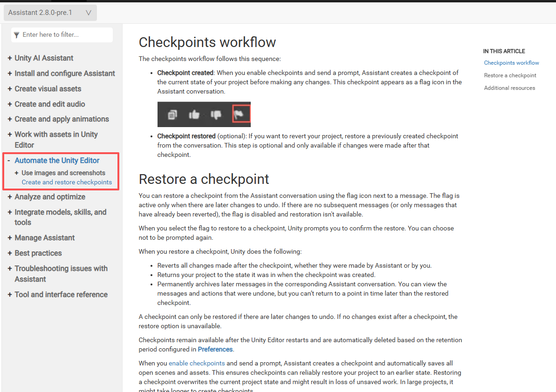This screenshot has height=392, width=556.
Task: Click the thumbs-up icon in the illustration
Action: [194, 115]
